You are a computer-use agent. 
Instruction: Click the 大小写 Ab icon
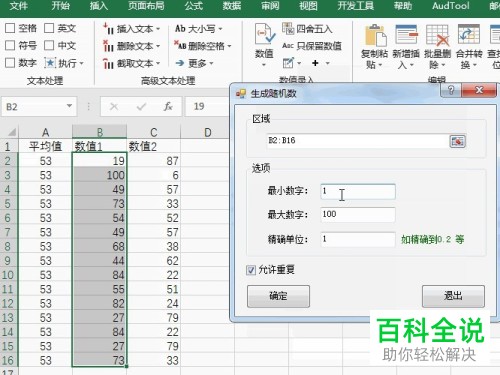(x=180, y=29)
